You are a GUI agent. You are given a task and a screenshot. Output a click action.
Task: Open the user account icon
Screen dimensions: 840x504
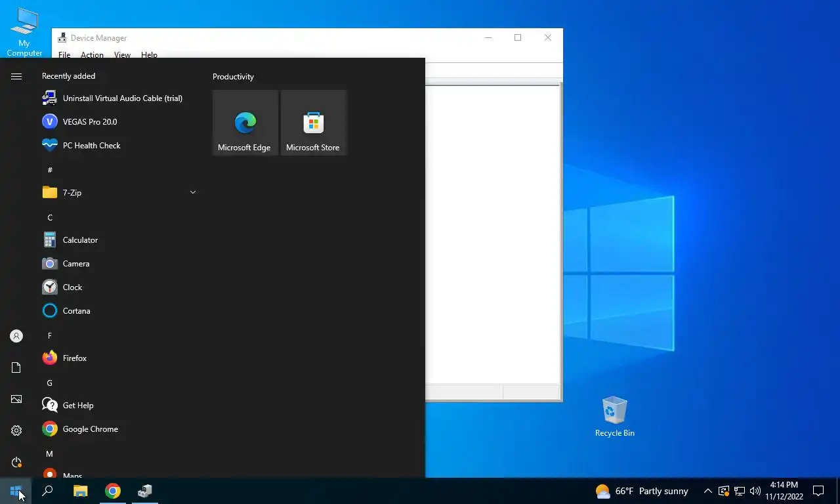16,336
